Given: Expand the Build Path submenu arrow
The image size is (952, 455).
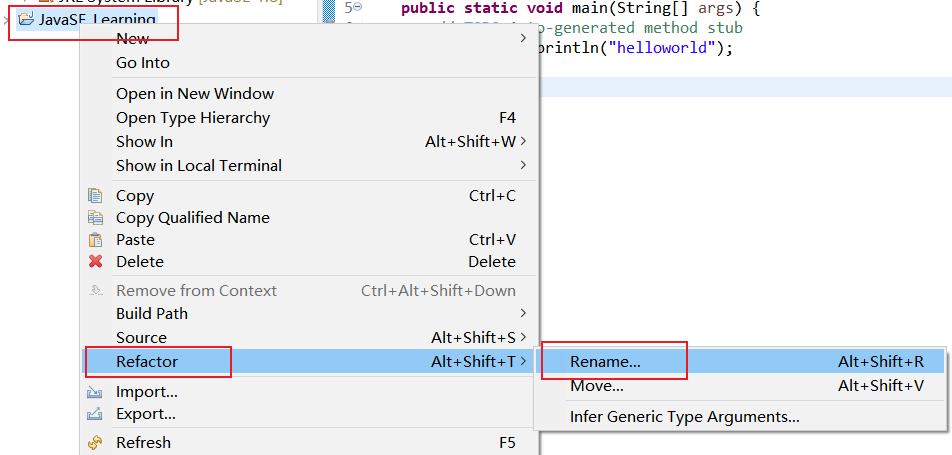Looking at the screenshot, I should coord(523,313).
